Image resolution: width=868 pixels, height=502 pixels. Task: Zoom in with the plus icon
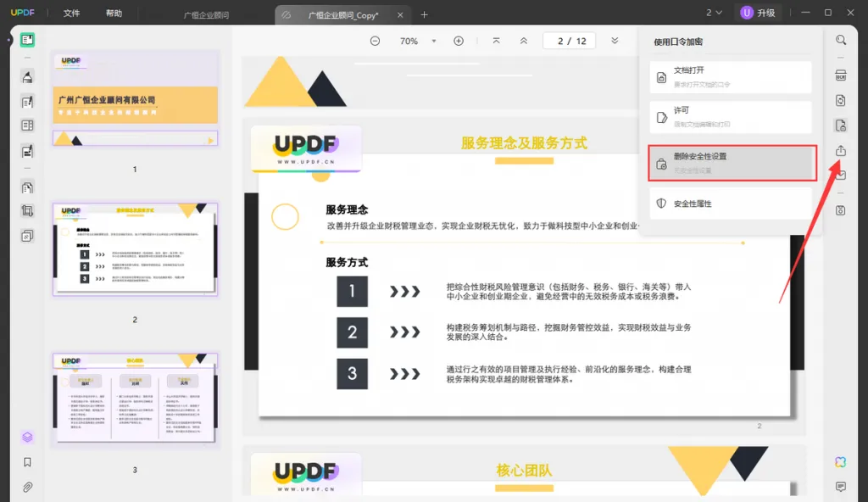pyautogui.click(x=459, y=41)
